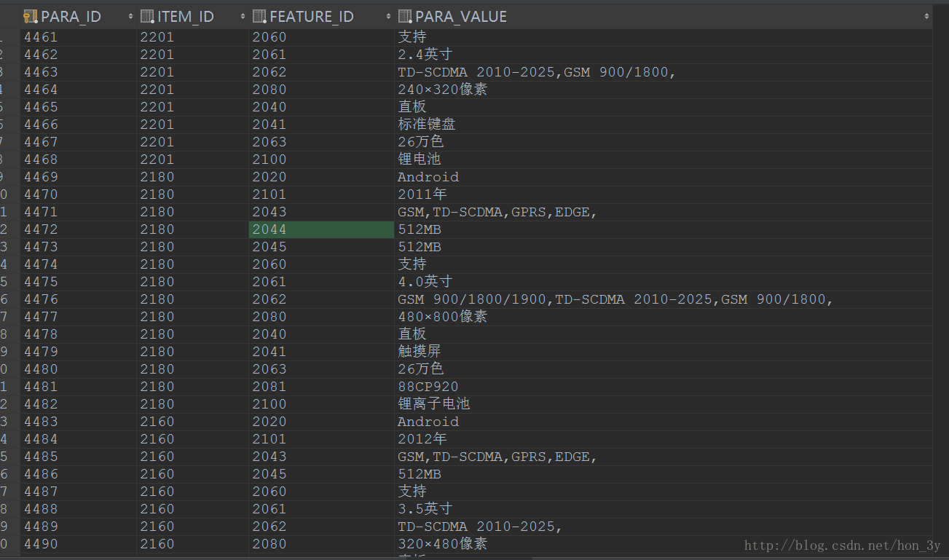Select '直板' value in row with PARA_ID 4478
Viewport: 949px width, 560px height.
pyautogui.click(x=663, y=334)
